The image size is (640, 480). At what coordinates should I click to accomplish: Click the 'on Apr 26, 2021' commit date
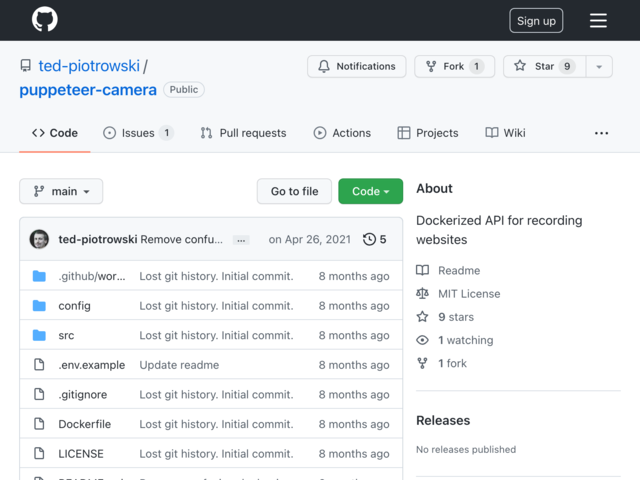pyautogui.click(x=310, y=239)
